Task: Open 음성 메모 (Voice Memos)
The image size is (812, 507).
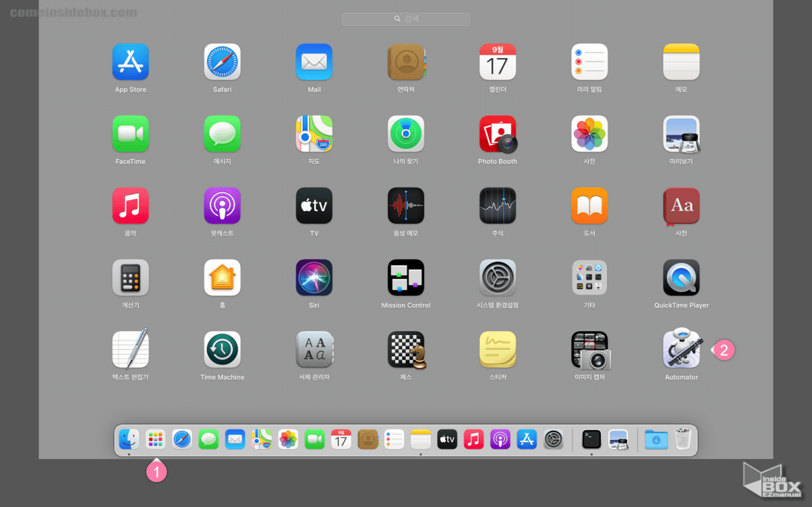Action: pos(406,206)
